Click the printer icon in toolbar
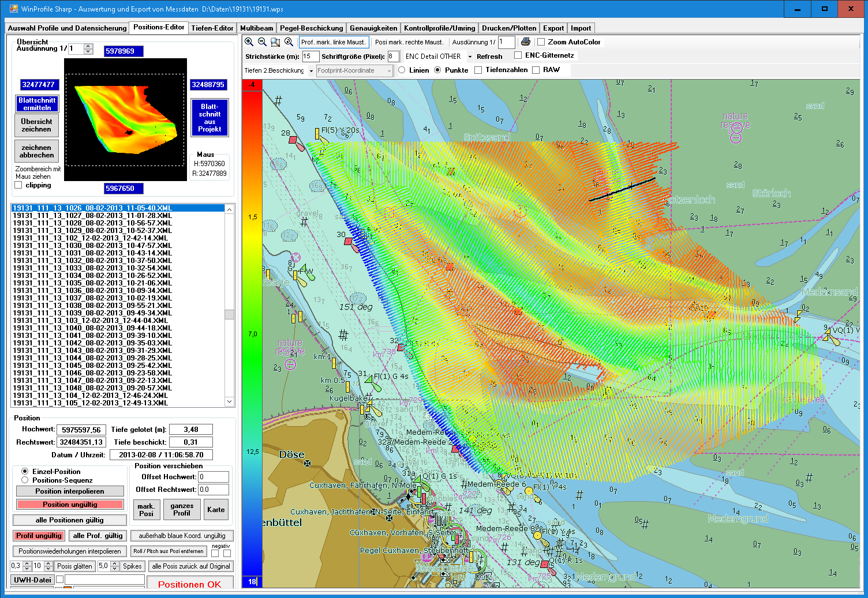Viewport: 868px width, 598px height. (525, 42)
